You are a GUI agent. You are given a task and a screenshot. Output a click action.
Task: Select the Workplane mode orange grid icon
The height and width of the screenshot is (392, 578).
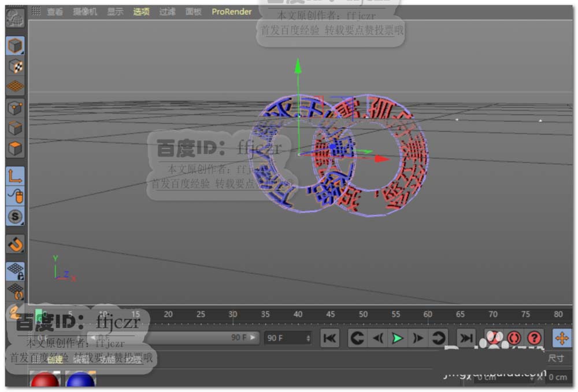click(15, 87)
